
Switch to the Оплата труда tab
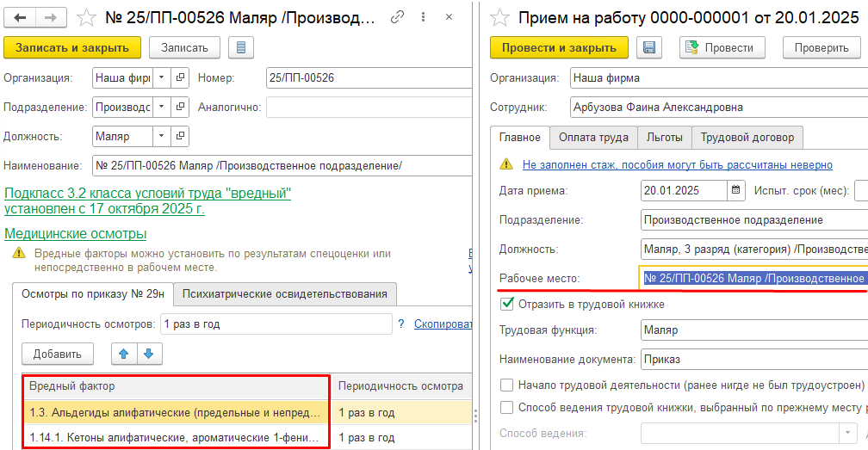pyautogui.click(x=593, y=137)
